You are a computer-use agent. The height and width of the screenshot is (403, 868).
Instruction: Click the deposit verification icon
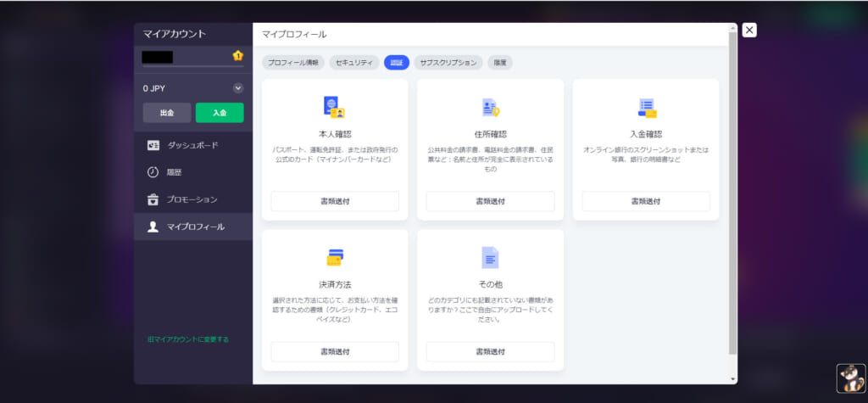646,107
